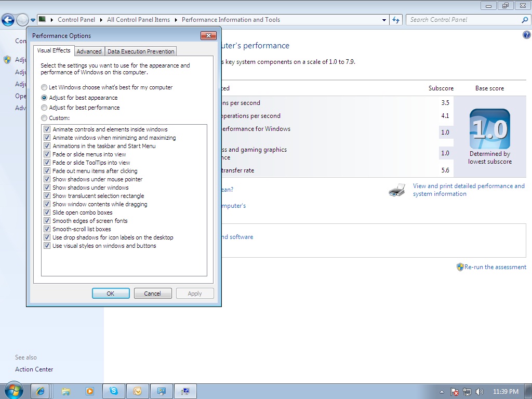This screenshot has height=399, width=532.
Task: Open the address bar history dropdown
Action: point(383,19)
